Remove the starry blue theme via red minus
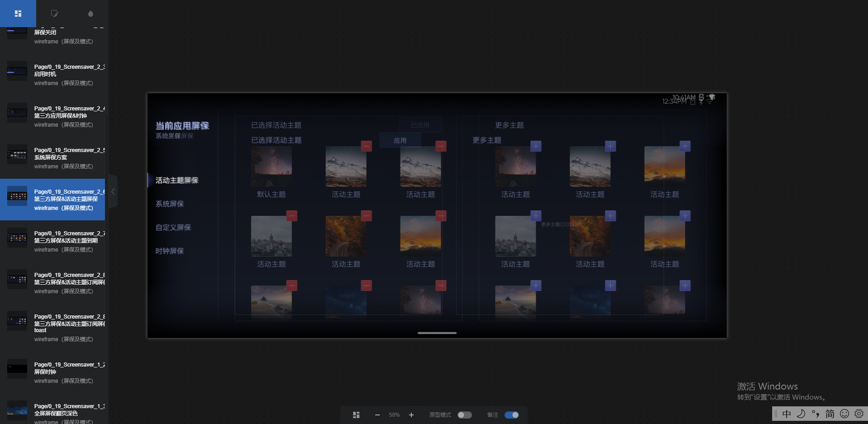This screenshot has width=868, height=424. 366,286
